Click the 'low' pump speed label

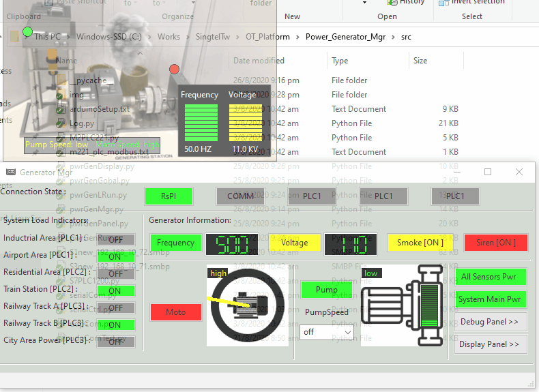coord(371,273)
